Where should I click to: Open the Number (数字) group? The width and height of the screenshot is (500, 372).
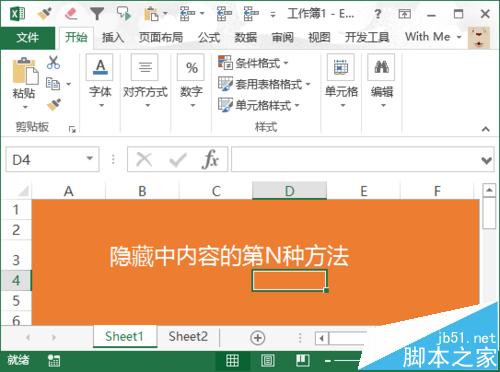point(191,81)
